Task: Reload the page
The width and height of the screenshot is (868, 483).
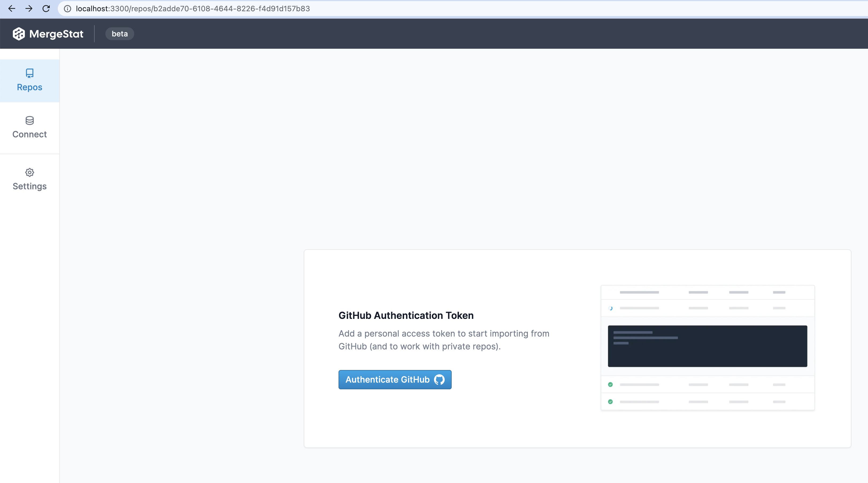Action: point(46,9)
